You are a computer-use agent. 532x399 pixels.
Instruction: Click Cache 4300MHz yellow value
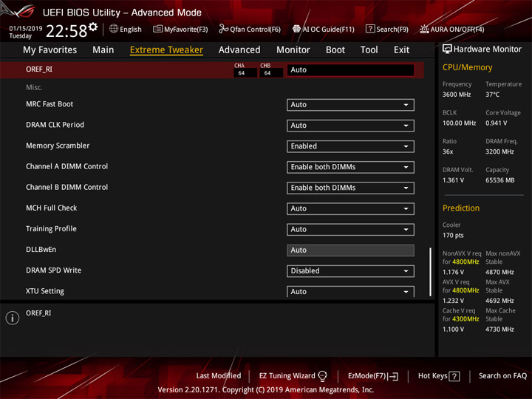[465, 319]
